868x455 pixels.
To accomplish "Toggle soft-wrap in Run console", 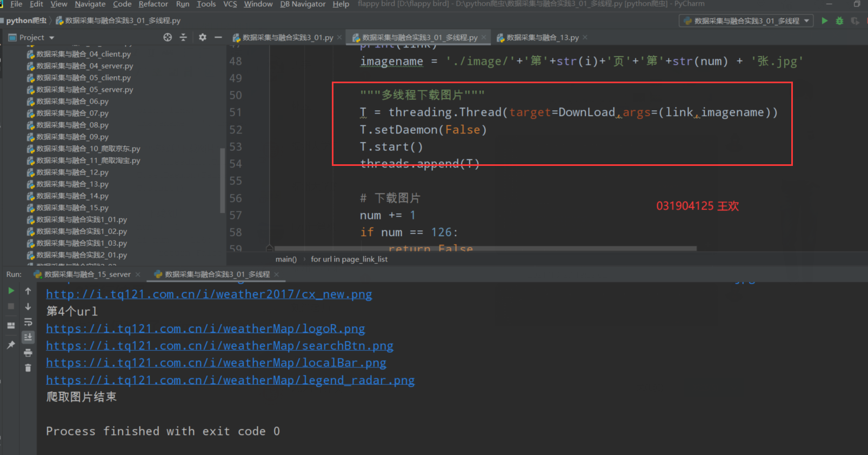I will (28, 322).
